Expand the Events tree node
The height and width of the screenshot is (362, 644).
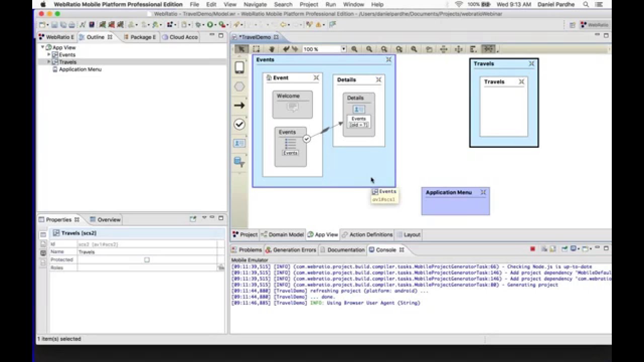pos(49,54)
